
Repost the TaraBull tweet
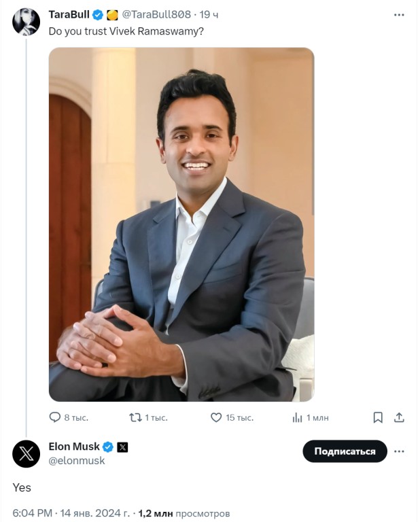135,417
